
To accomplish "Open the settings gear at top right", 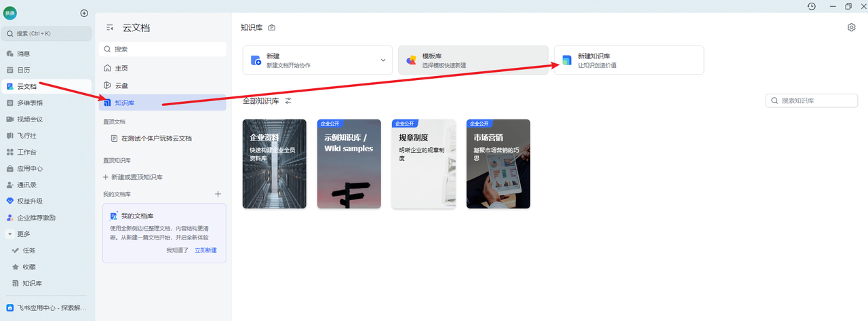I will pos(852,28).
